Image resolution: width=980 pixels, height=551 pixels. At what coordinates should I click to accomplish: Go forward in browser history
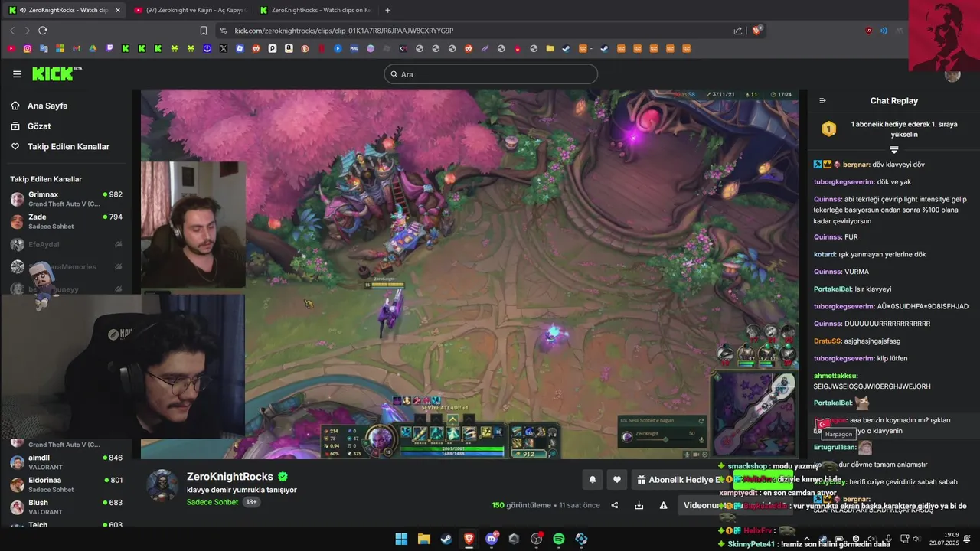click(27, 31)
